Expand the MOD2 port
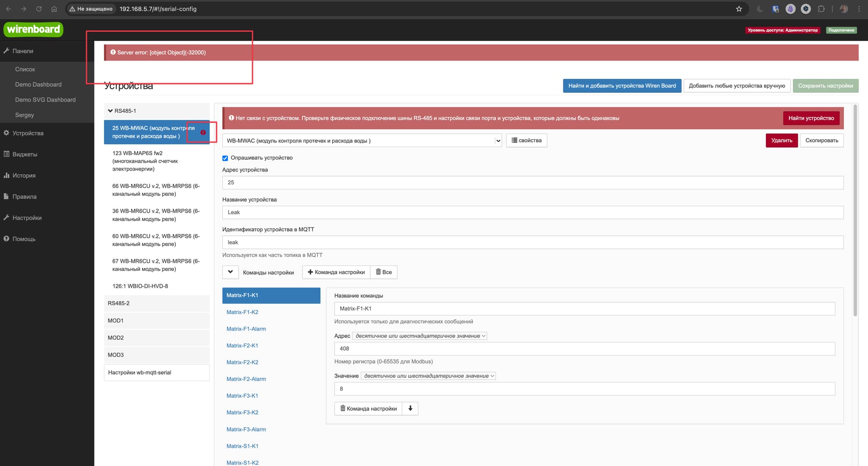This screenshot has width=868, height=466. 156,338
